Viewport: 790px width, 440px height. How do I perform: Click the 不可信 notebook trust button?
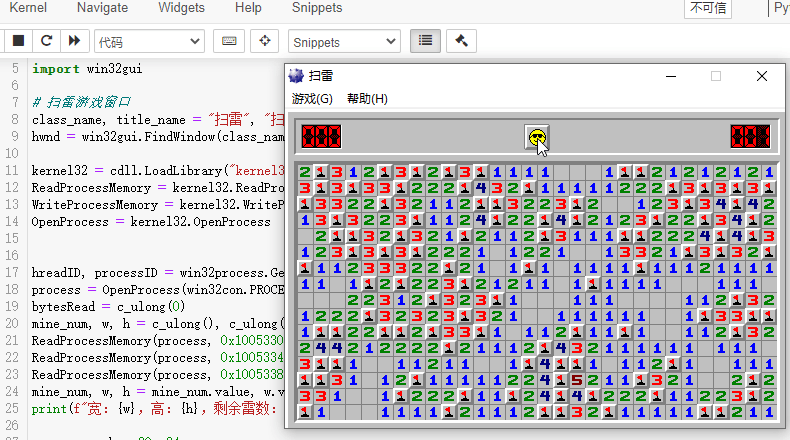coord(708,8)
